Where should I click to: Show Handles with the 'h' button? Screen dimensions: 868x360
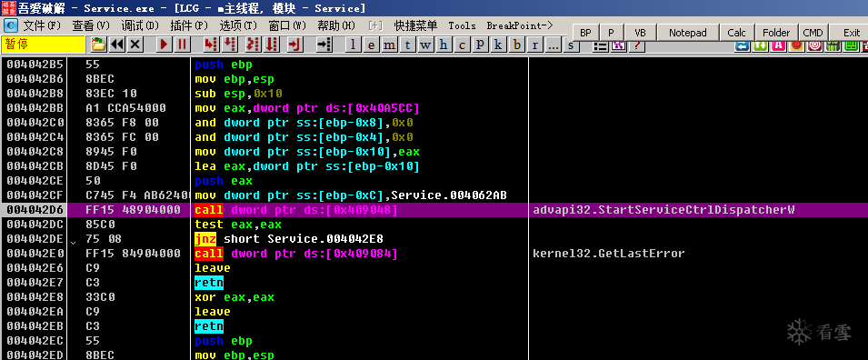click(444, 45)
